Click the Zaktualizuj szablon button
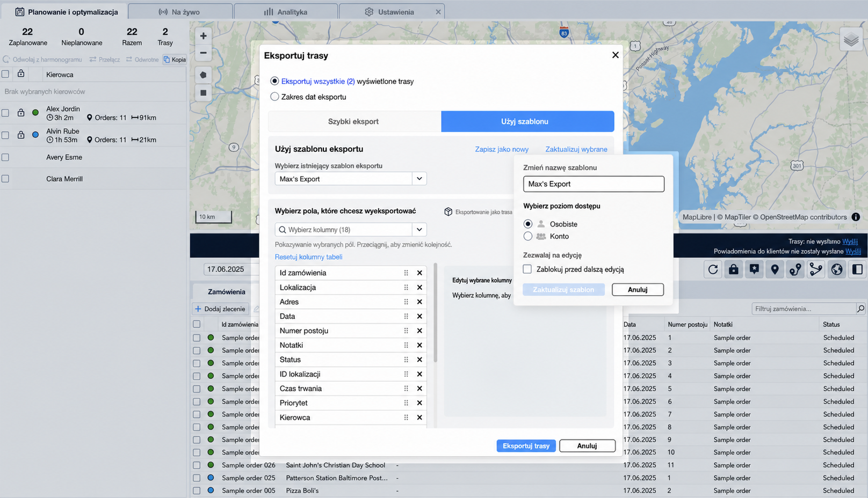 563,290
